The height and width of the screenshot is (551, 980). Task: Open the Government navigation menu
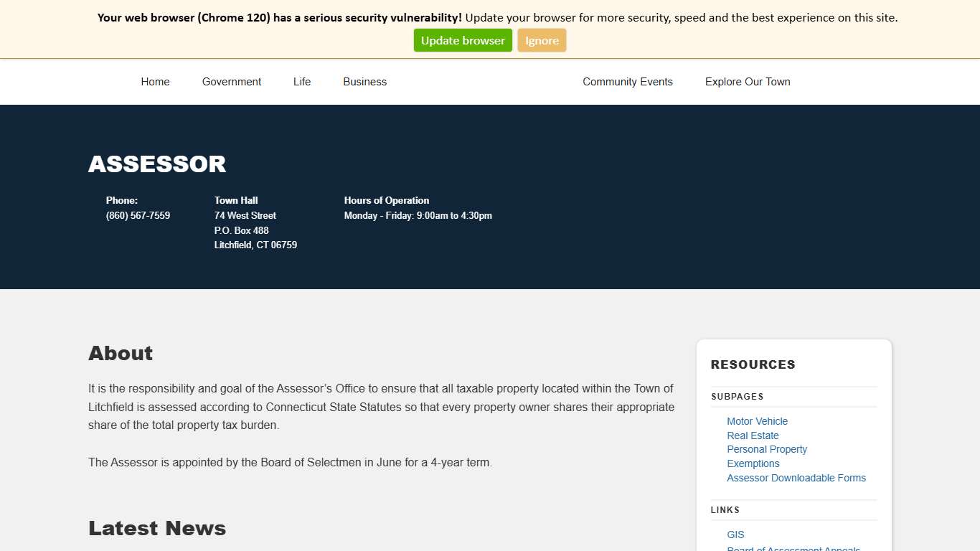tap(232, 82)
